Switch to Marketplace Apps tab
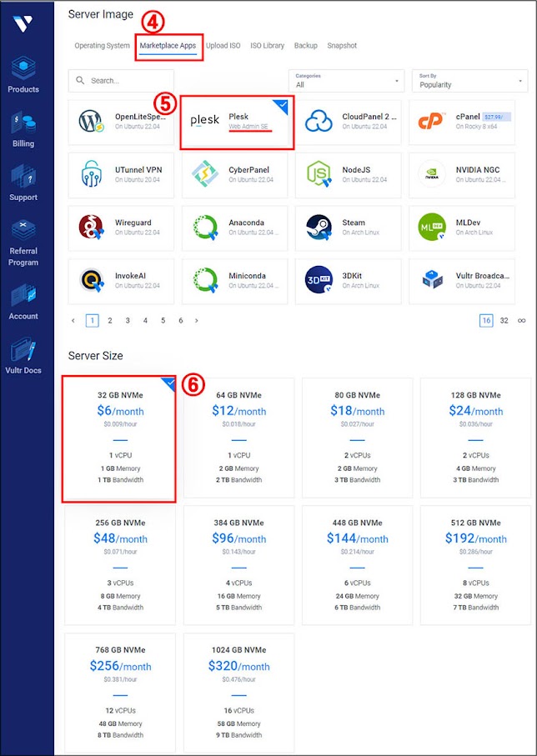The image size is (537, 756). [168, 46]
